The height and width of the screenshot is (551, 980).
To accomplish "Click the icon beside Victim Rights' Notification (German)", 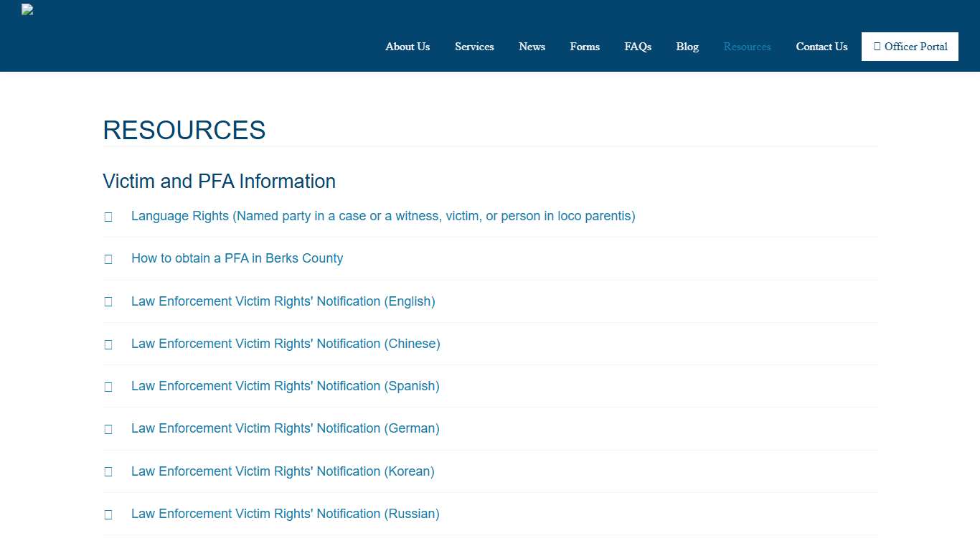I will pyautogui.click(x=108, y=429).
